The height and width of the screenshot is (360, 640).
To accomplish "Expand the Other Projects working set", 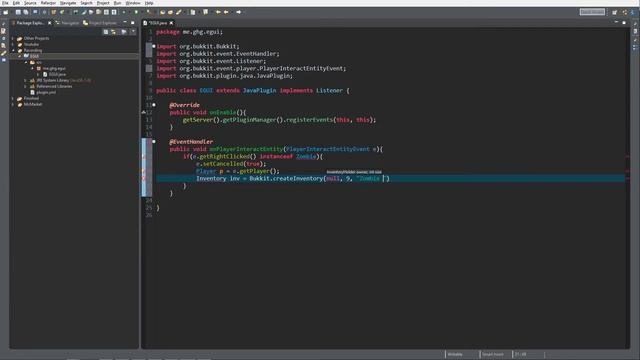I will (13, 38).
